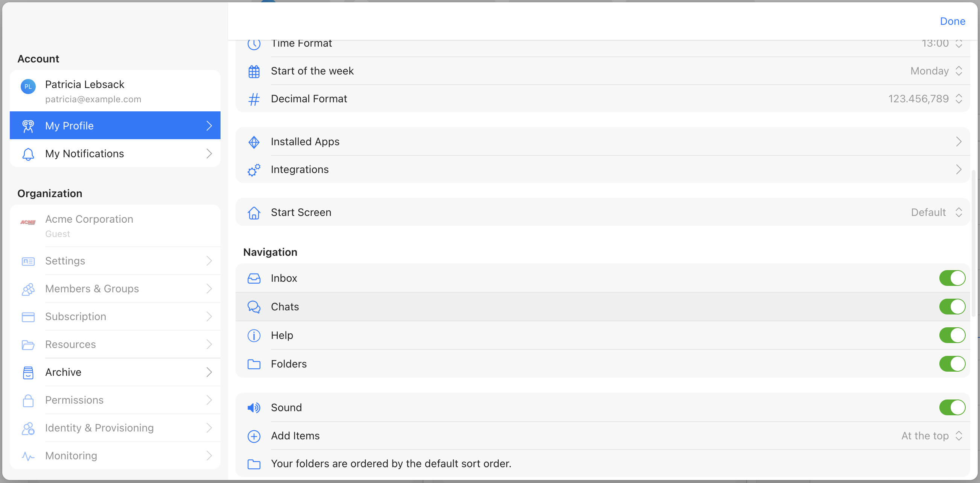Toggle the Folders navigation switch
The height and width of the screenshot is (483, 980).
[x=952, y=364]
